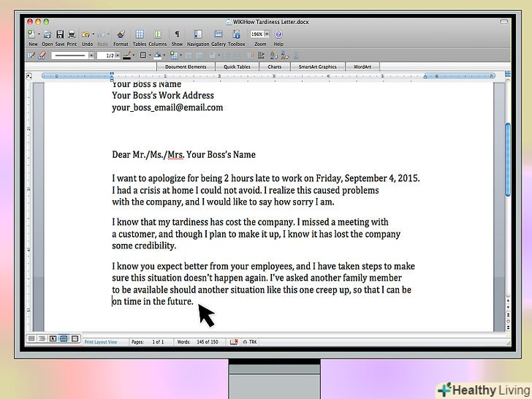The image size is (532, 399).
Task: Sort descending with the Z-A icon
Action: (285, 56)
